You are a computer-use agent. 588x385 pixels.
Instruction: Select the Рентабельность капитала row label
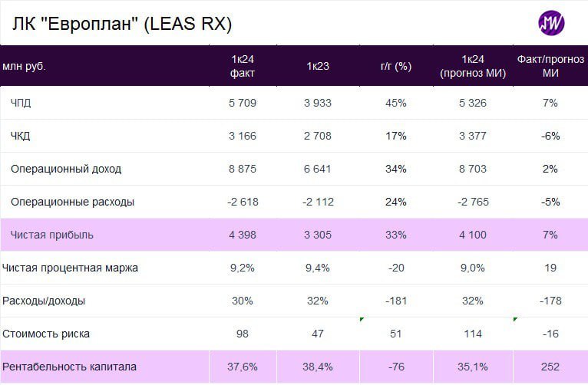pos(68,367)
